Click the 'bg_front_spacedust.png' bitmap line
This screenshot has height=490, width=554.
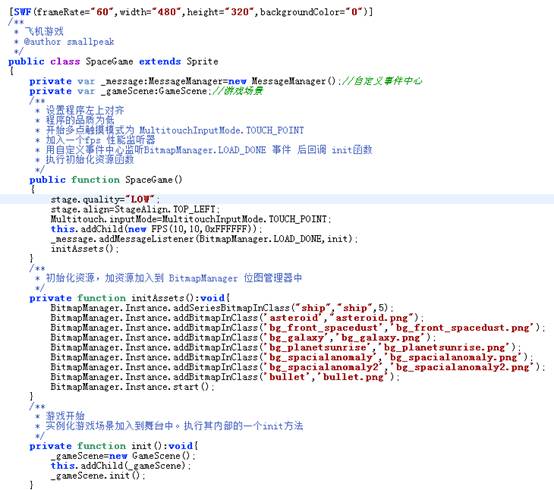tap(297, 327)
